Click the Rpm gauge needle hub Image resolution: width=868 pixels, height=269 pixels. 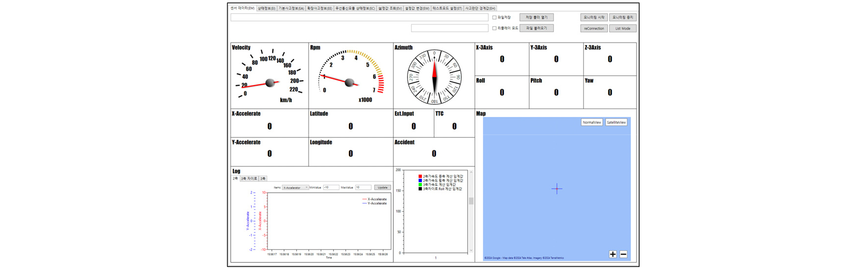click(349, 83)
